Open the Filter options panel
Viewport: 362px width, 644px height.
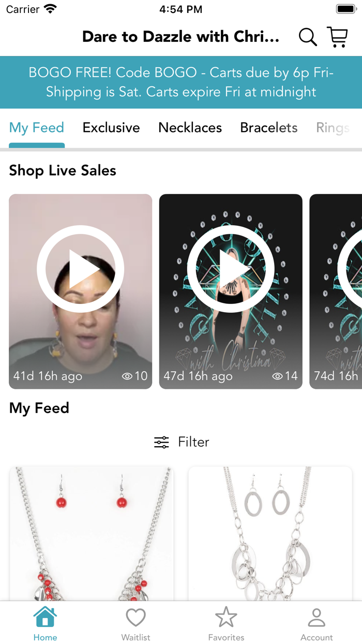pyautogui.click(x=182, y=442)
